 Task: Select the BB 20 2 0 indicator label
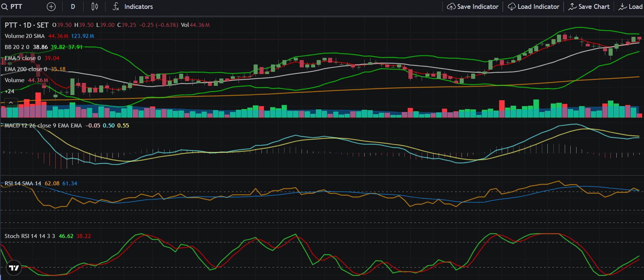pos(17,47)
